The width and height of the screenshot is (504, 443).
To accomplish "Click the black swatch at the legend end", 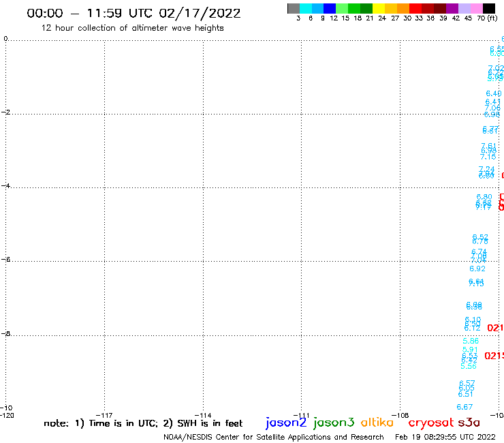I will click(489, 8).
